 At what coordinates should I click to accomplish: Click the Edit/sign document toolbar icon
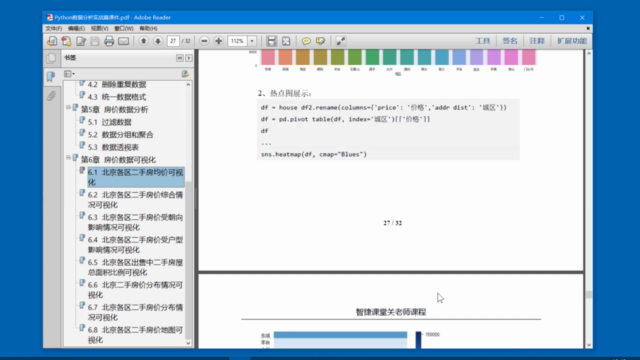[x=81, y=41]
